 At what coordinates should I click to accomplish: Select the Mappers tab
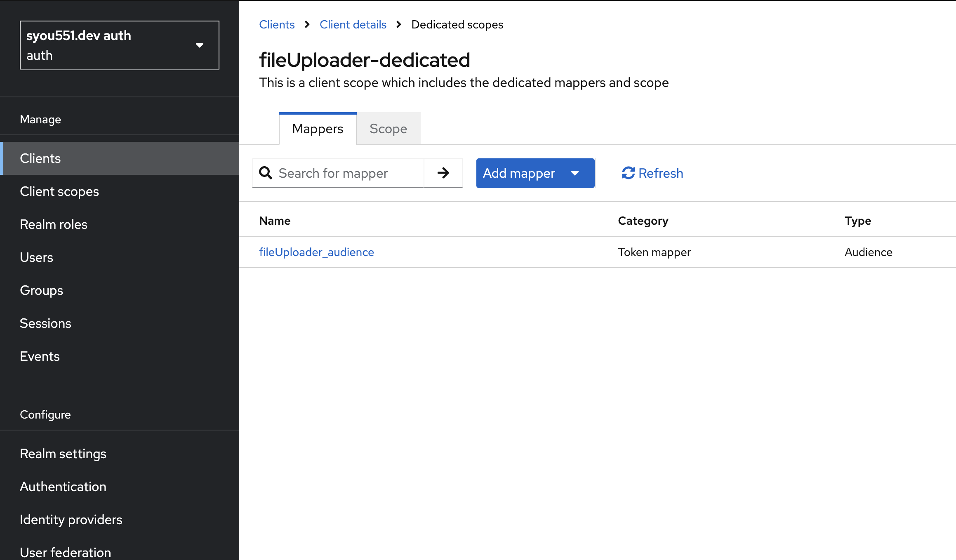tap(317, 129)
